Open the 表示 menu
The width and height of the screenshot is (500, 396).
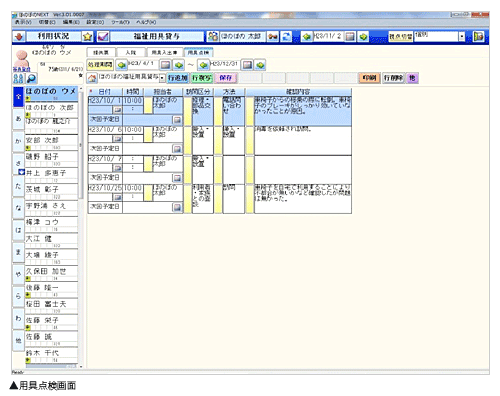point(23,22)
